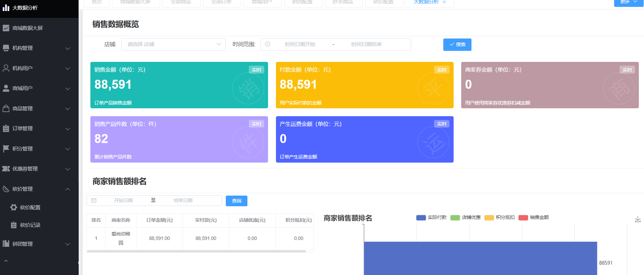Focus the 开始日期 field in ranking section
The image size is (644, 275).
pos(123,200)
